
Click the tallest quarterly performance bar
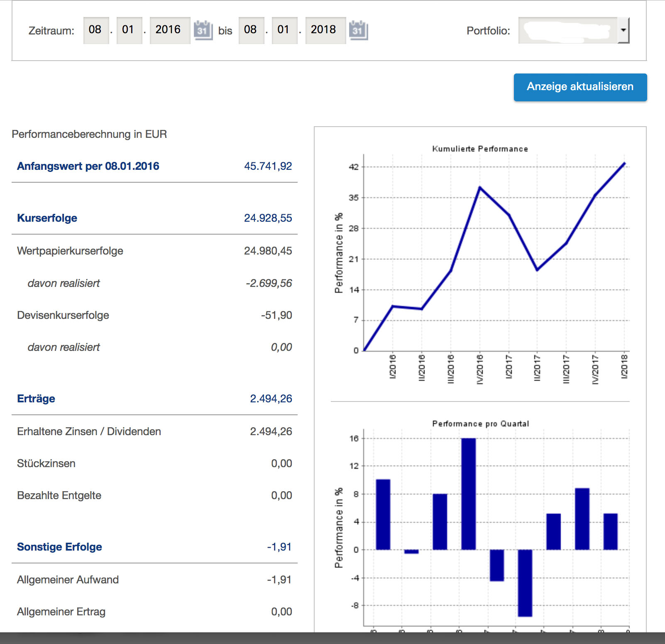(469, 494)
